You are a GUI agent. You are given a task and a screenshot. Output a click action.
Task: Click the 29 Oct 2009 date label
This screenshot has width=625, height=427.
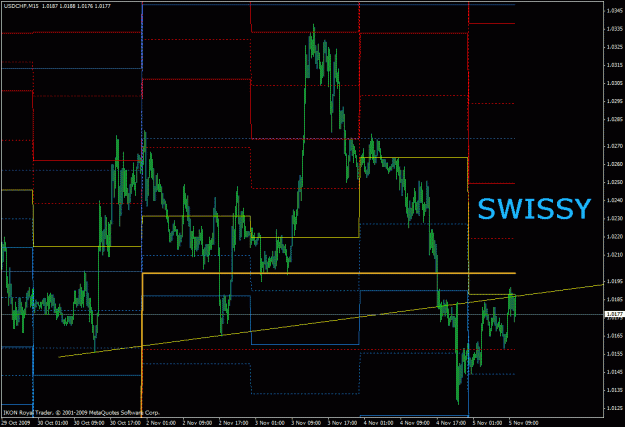click(x=15, y=423)
